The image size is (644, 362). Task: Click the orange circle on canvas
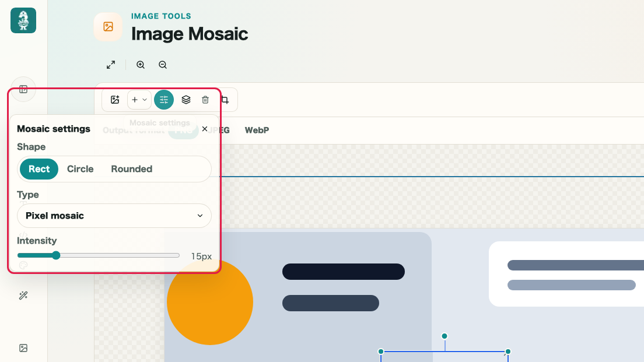tap(210, 302)
